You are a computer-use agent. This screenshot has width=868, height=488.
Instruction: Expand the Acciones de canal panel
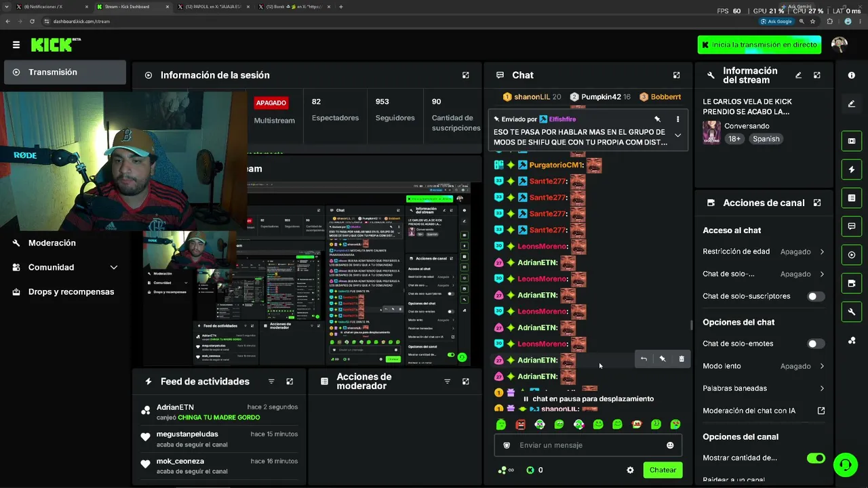pos(817,203)
